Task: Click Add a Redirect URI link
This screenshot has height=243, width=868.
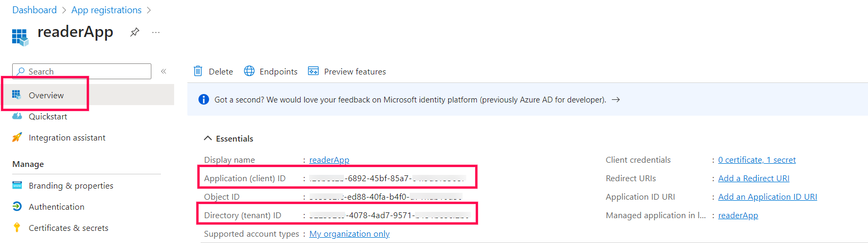Action: tap(754, 178)
